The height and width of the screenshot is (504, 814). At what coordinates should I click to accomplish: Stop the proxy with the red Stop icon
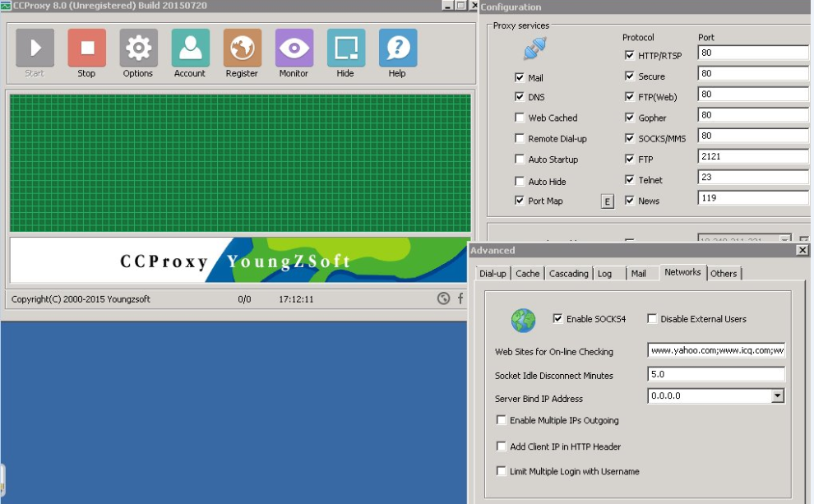[86, 48]
